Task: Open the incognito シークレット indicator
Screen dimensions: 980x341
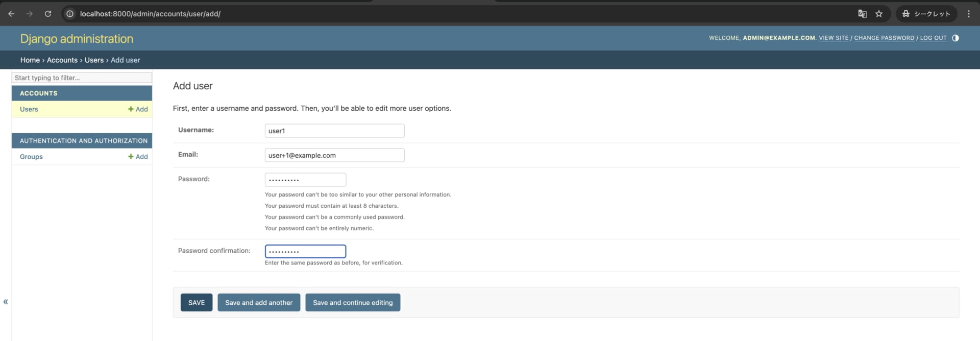Action: coord(926,14)
